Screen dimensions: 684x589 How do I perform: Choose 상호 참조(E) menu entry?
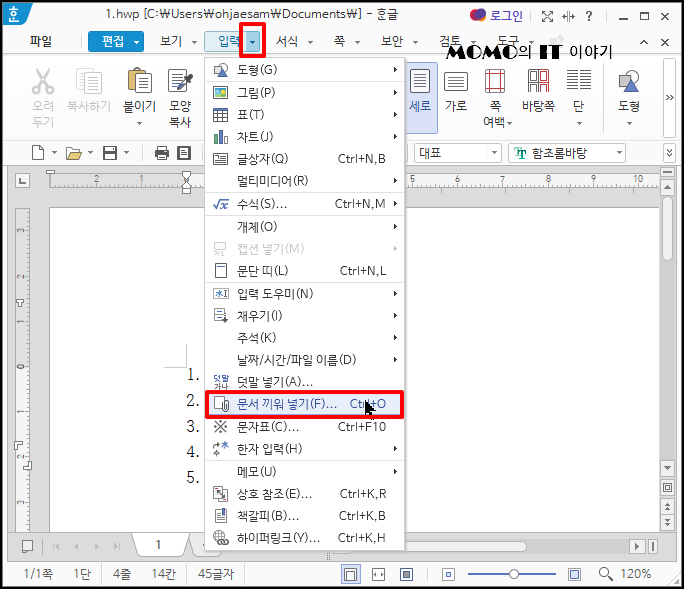(304, 494)
